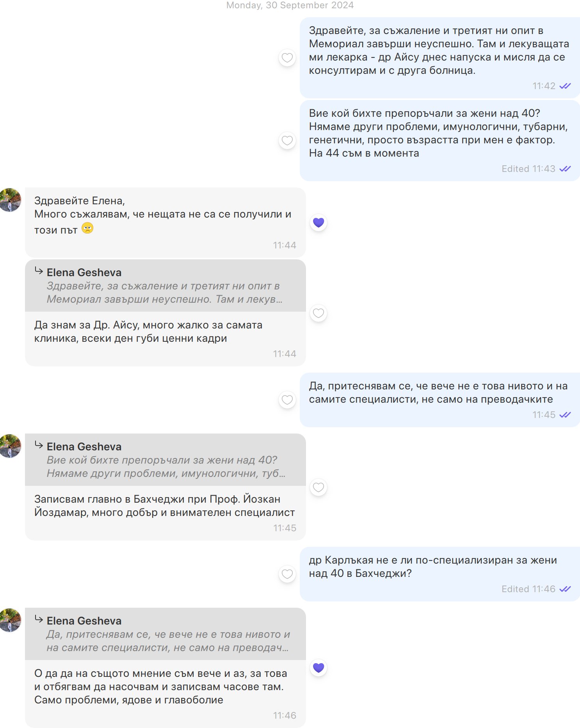Like the 11:42 message about Мемориал
The width and height of the screenshot is (580, 728).
click(287, 58)
